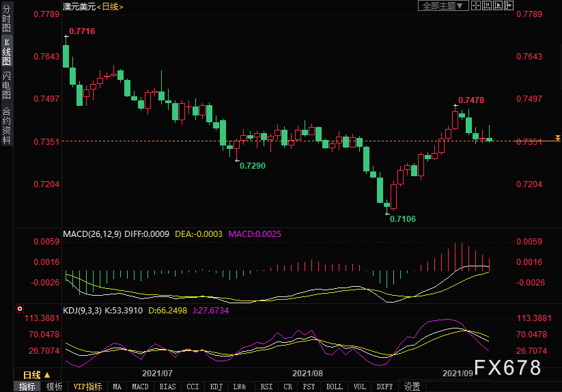
Task: Select the 闪电图 sidebar tab
Action: click(x=6, y=85)
